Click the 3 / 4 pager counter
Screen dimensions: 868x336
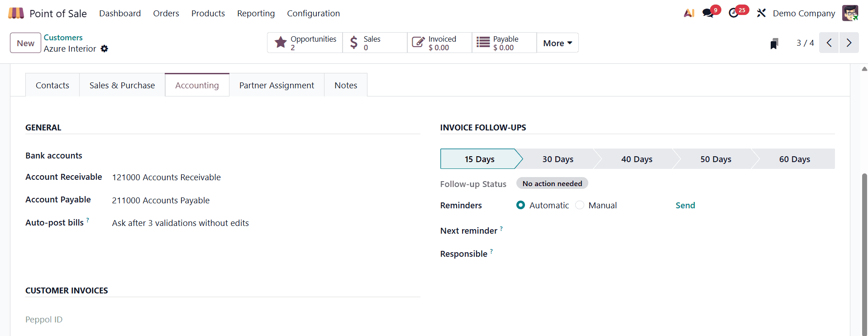click(805, 43)
